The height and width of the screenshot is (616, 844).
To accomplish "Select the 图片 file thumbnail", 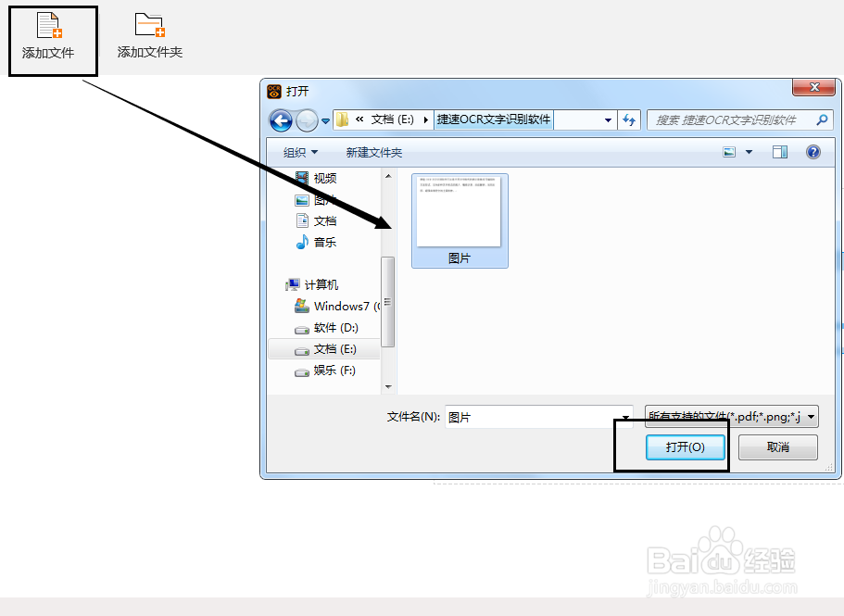I will (x=460, y=219).
